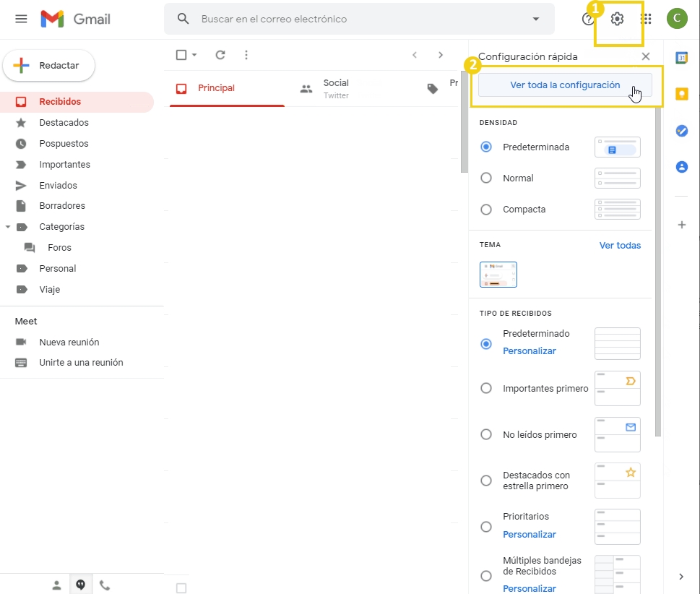Image resolution: width=700 pixels, height=594 pixels.
Task: Open search options dropdown arrow
Action: pyautogui.click(x=535, y=19)
